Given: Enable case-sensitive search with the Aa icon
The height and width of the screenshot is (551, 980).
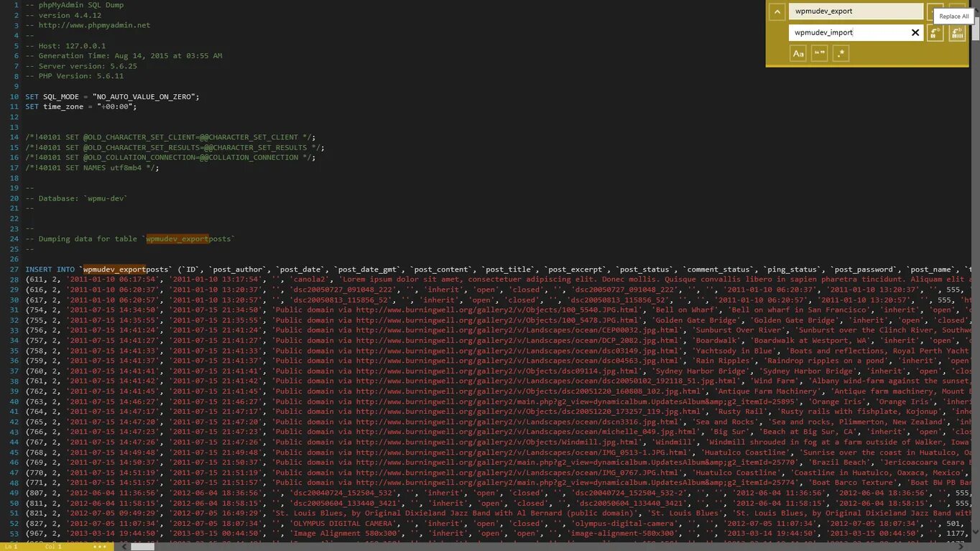Looking at the screenshot, I should point(798,53).
